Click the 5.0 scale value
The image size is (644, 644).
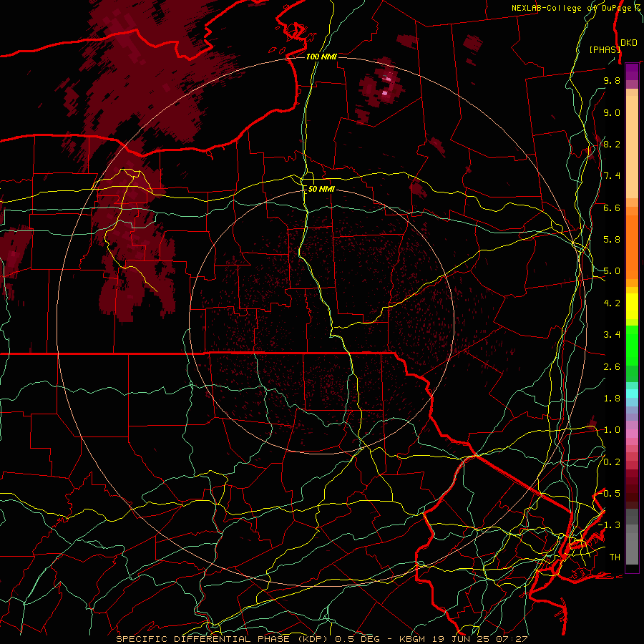point(612,271)
